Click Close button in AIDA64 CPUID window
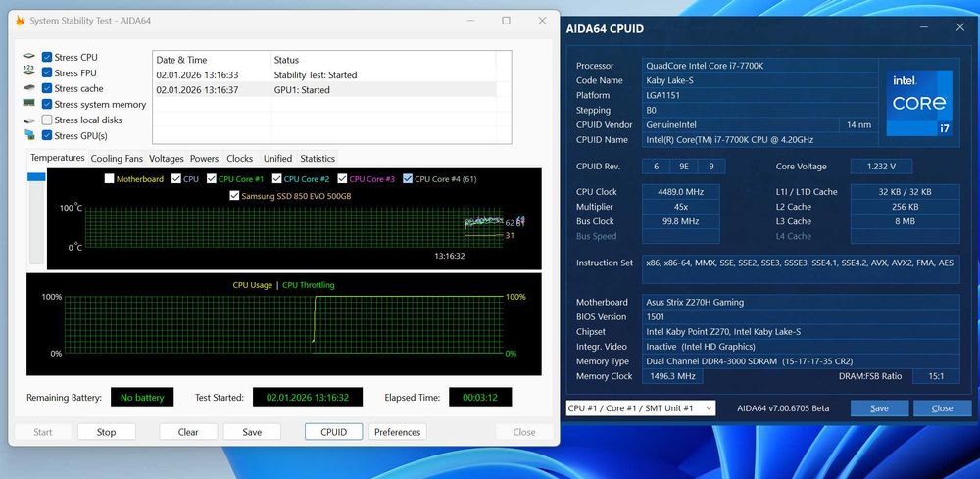This screenshot has width=980, height=479. click(x=943, y=408)
